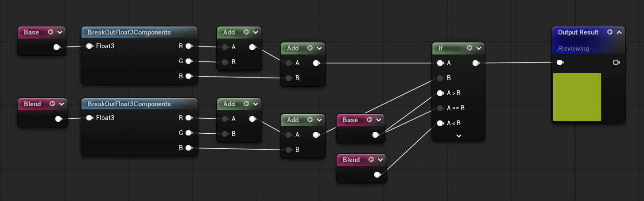This screenshot has width=644, height=201.
Task: Toggle preview on Base node wired to BreakOutFloat3Components
Action: coord(50,32)
